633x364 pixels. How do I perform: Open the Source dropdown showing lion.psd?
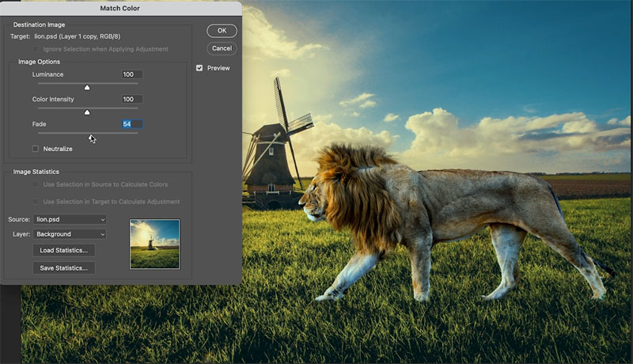(70, 219)
